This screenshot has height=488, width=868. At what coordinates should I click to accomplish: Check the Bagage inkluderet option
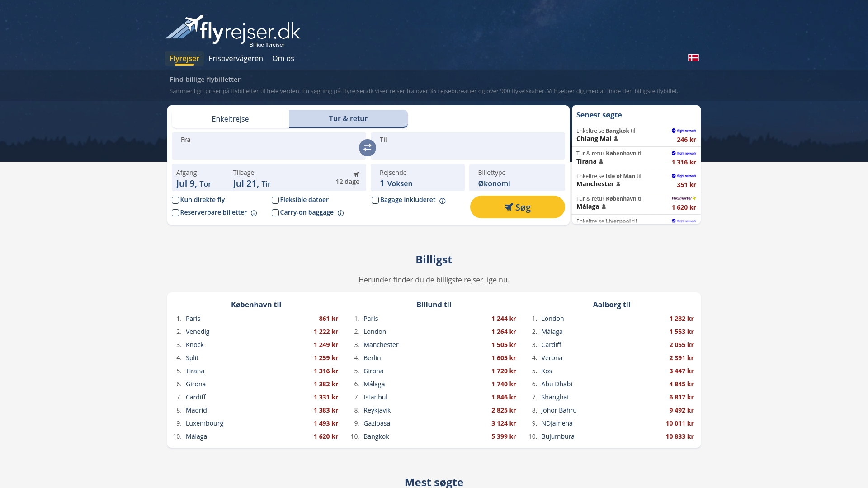pos(375,200)
